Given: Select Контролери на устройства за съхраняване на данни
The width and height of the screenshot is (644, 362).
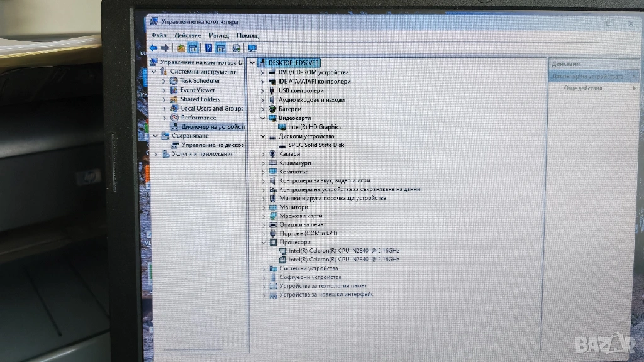Looking at the screenshot, I should click(x=350, y=189).
